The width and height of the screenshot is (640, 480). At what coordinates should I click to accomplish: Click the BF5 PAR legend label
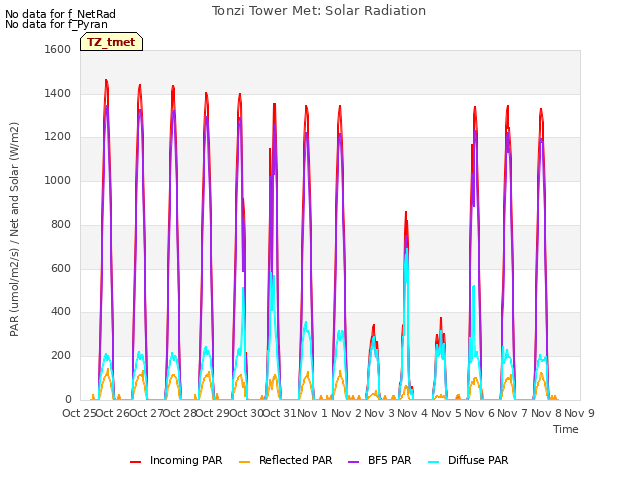[389, 460]
